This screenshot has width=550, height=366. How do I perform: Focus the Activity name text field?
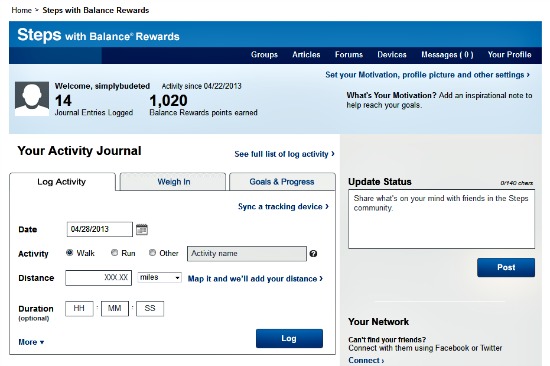(247, 254)
